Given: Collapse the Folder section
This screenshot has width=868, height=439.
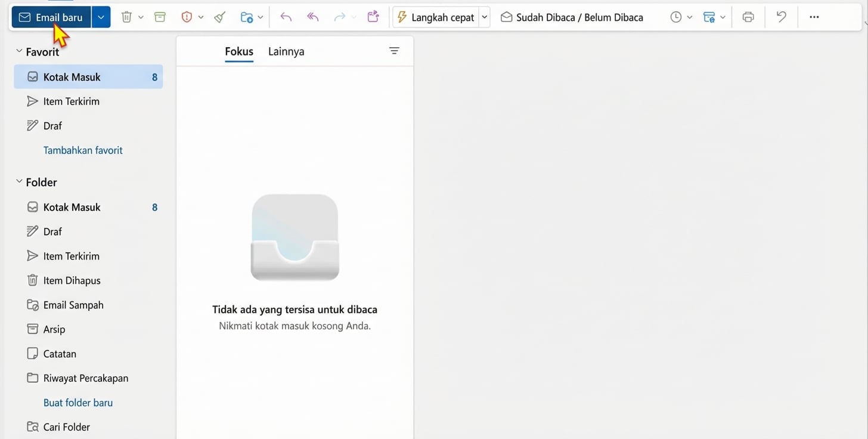Looking at the screenshot, I should pos(19,182).
